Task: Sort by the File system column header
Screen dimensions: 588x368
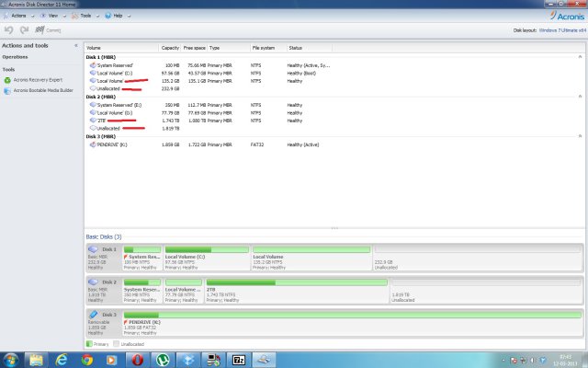Action: (268, 48)
